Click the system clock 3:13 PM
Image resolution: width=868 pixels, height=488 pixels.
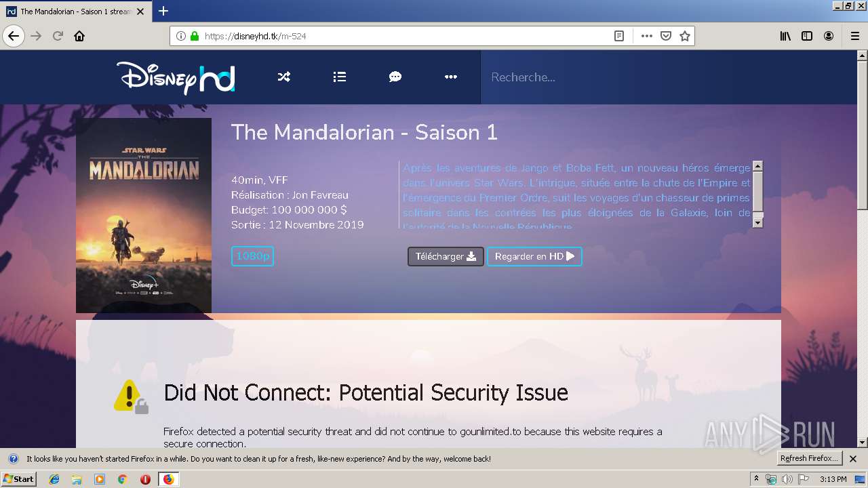tap(833, 479)
